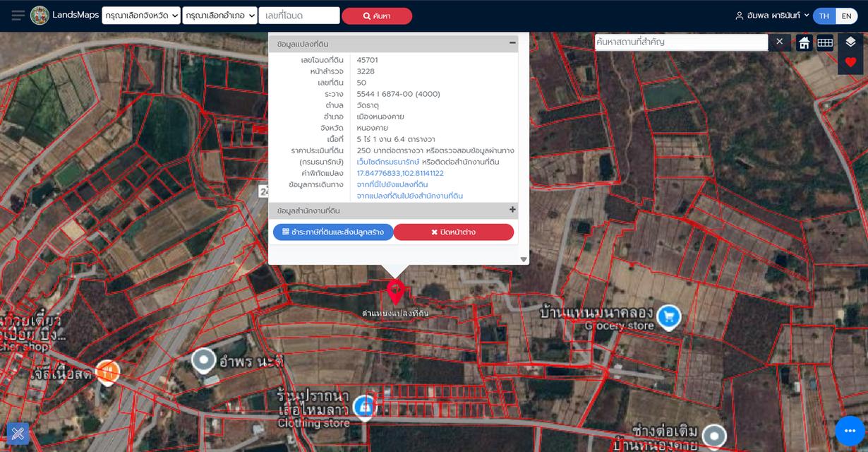
Task: Open the map layers icon
Action: (x=850, y=42)
